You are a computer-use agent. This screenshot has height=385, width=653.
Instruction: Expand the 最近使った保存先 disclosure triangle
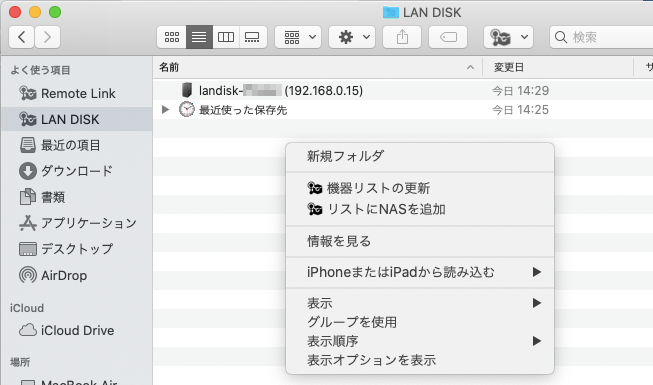click(x=165, y=110)
